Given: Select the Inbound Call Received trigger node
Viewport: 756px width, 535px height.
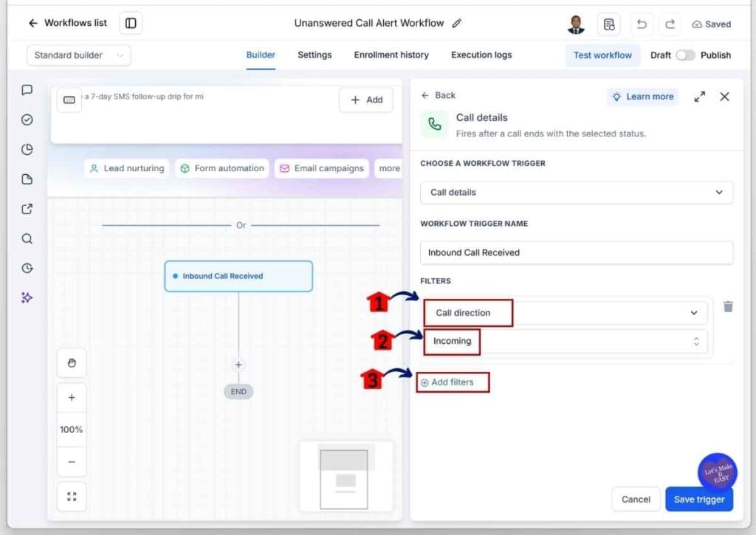Looking at the screenshot, I should (238, 276).
